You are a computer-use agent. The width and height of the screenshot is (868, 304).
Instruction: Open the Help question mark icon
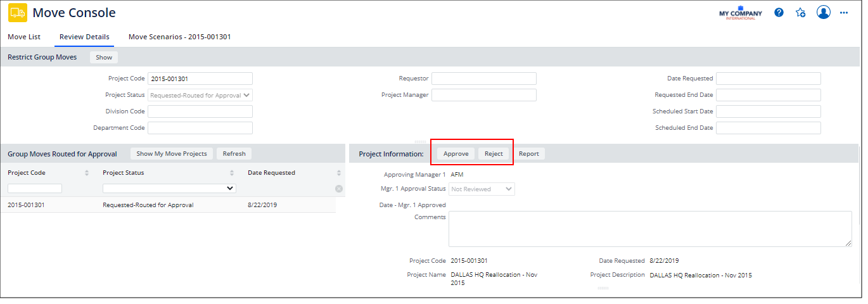click(x=779, y=13)
